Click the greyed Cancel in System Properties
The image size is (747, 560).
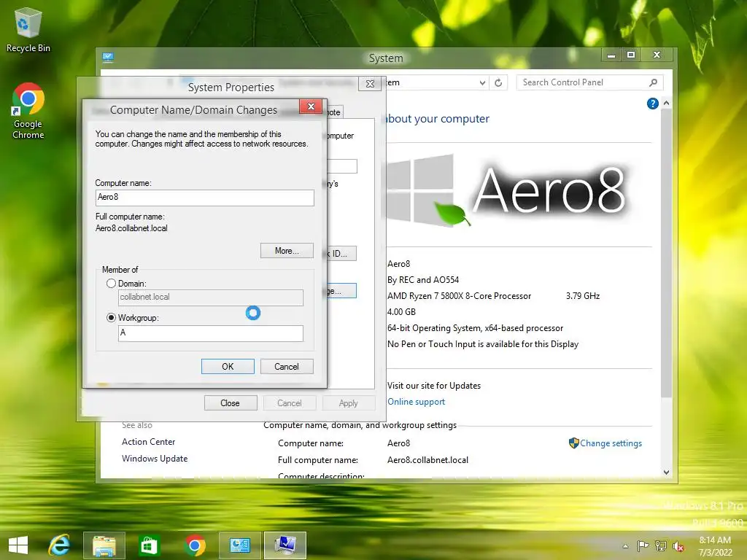290,402
